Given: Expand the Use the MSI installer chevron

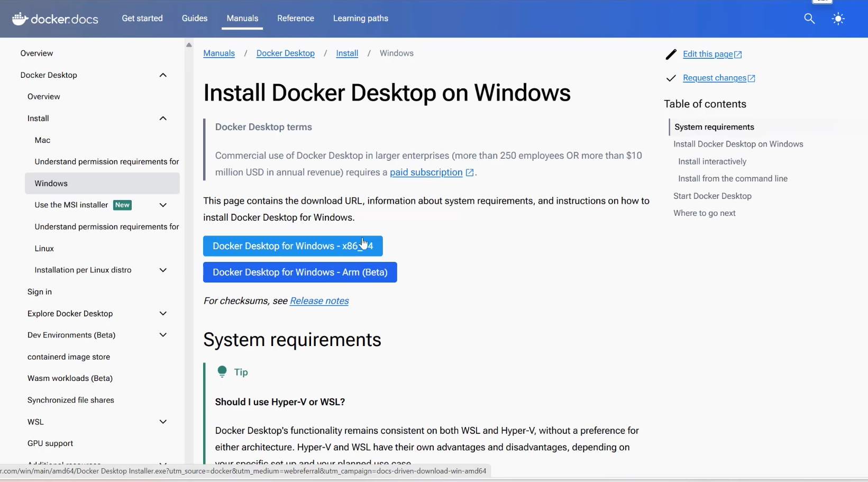Looking at the screenshot, I should coord(163,205).
